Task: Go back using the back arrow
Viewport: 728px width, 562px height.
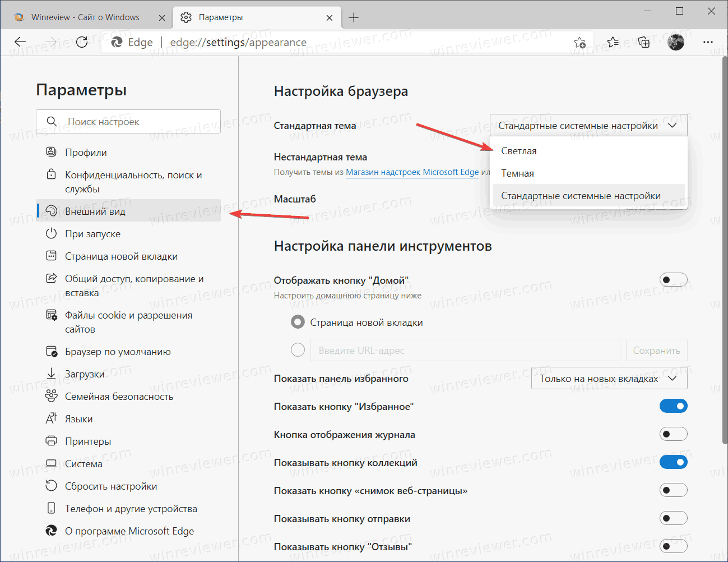Action: [x=20, y=42]
